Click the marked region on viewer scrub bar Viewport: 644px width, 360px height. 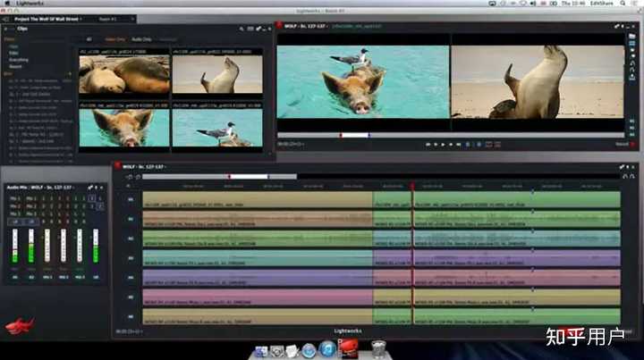pos(355,135)
